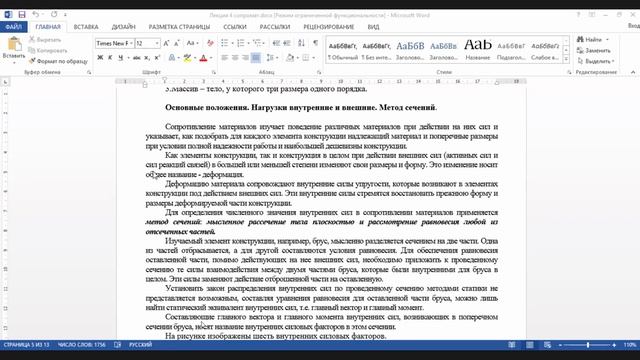Toggle underline Ч formatting
640x360 pixels.
pos(120,58)
